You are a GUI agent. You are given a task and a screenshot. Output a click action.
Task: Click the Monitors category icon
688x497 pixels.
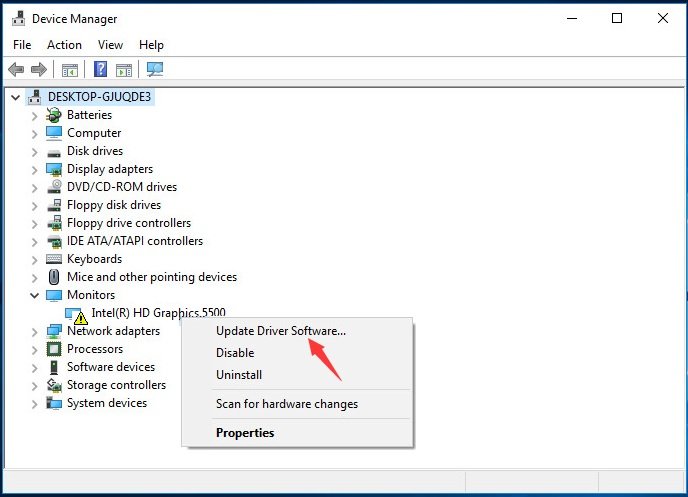pos(54,295)
